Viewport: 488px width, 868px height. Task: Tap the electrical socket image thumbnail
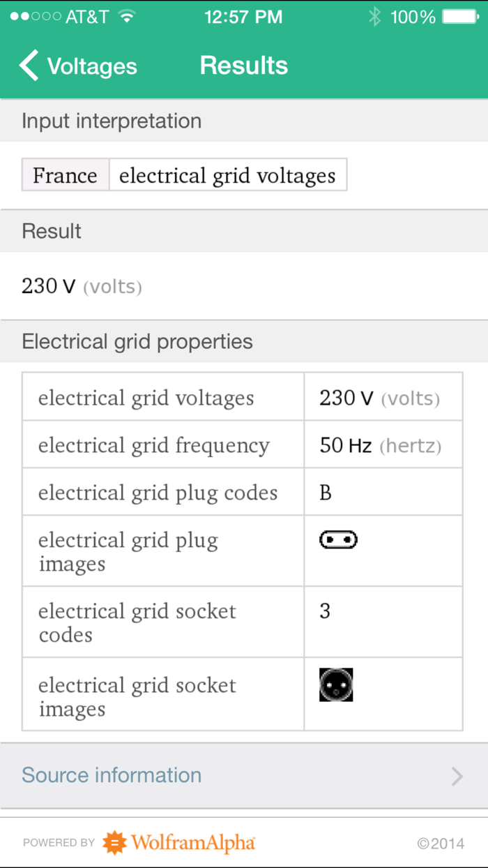pyautogui.click(x=336, y=684)
